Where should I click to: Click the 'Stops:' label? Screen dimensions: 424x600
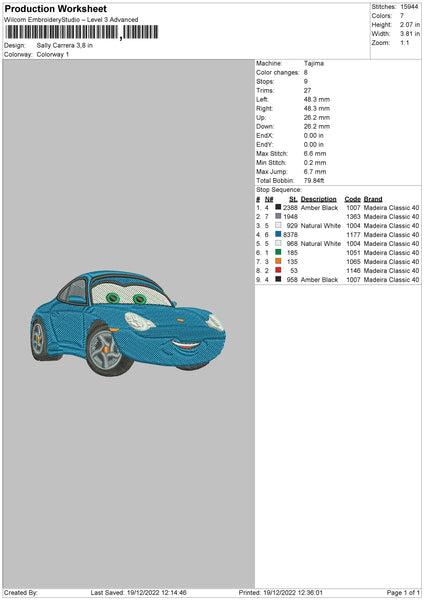pyautogui.click(x=265, y=82)
